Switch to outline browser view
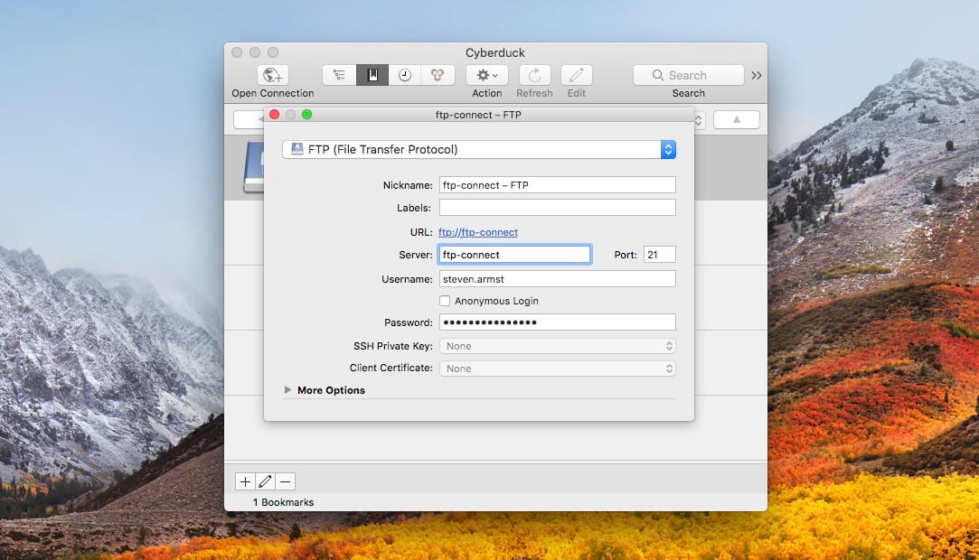The image size is (979, 560). point(339,76)
